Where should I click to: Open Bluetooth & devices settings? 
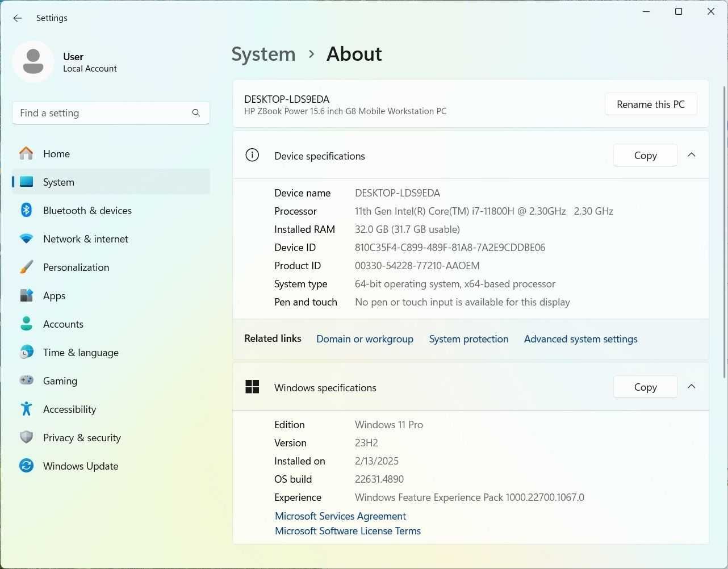(111, 210)
